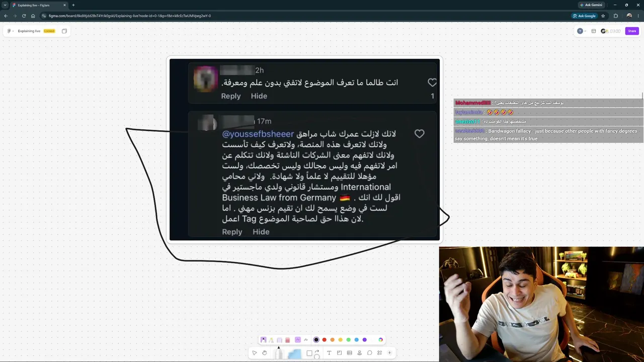Select the Text tool
Image resolution: width=644 pixels, height=362 pixels.
(329, 353)
